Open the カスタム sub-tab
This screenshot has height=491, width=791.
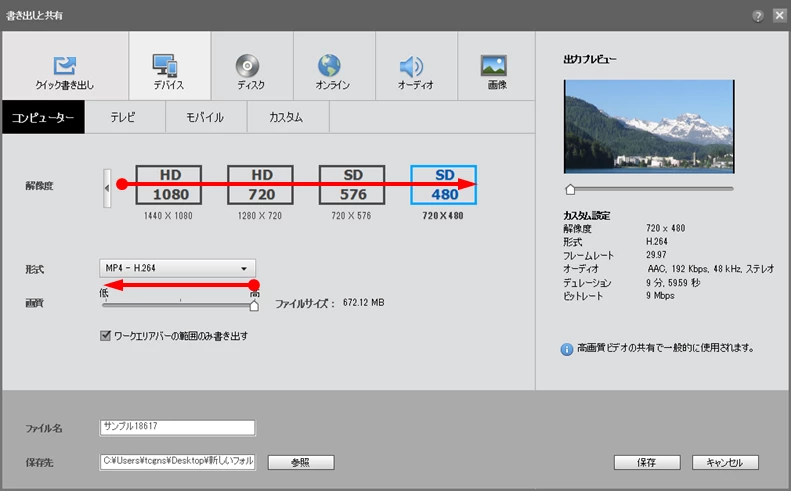pyautogui.click(x=288, y=117)
